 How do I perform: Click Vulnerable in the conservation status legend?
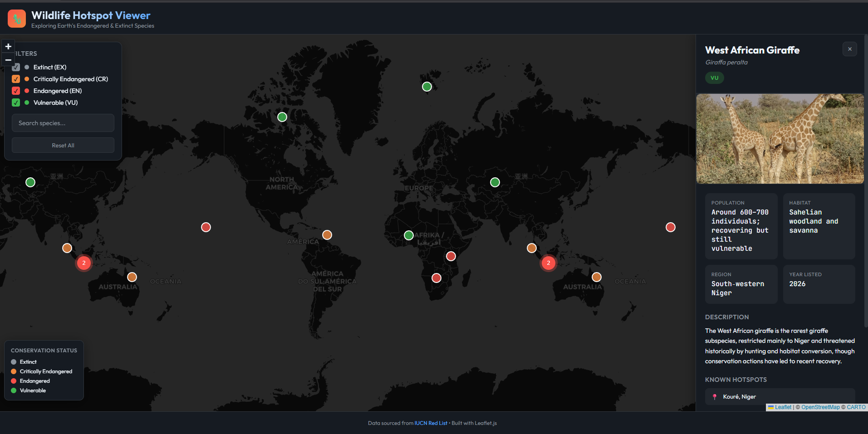33,390
